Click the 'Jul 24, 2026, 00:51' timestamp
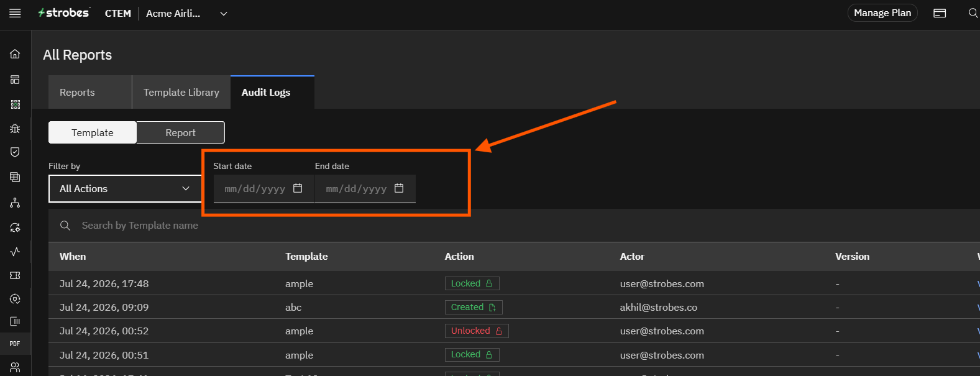Viewport: 980px width, 376px height. [x=104, y=355]
